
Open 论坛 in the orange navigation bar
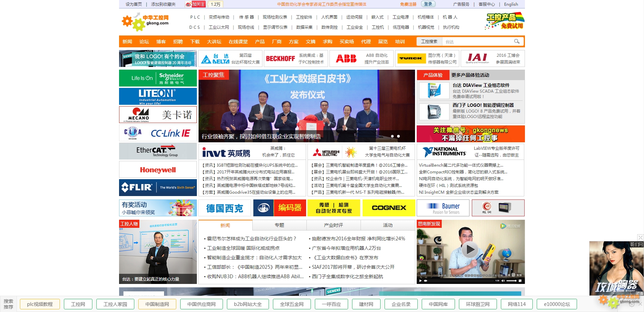[x=144, y=42]
